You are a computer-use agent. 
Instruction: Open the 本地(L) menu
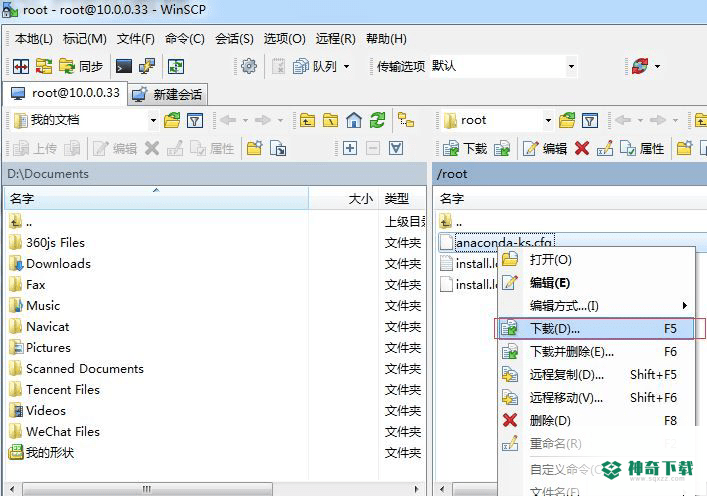(x=34, y=39)
